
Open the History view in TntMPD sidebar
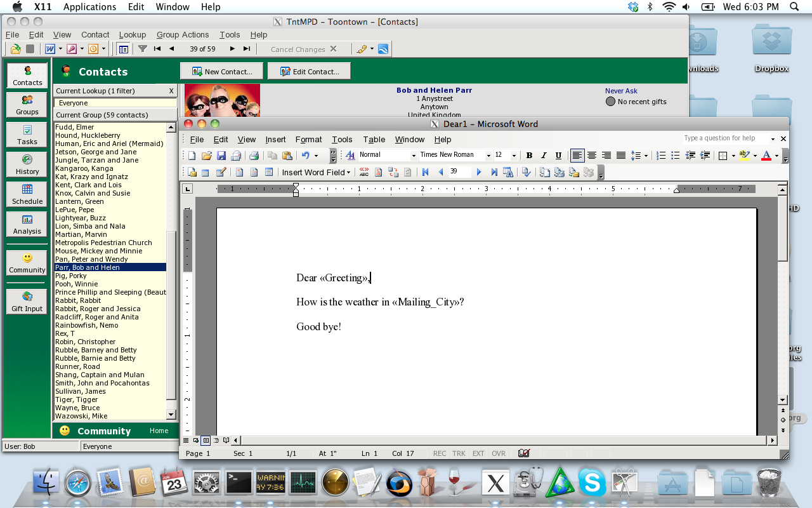[x=27, y=164]
